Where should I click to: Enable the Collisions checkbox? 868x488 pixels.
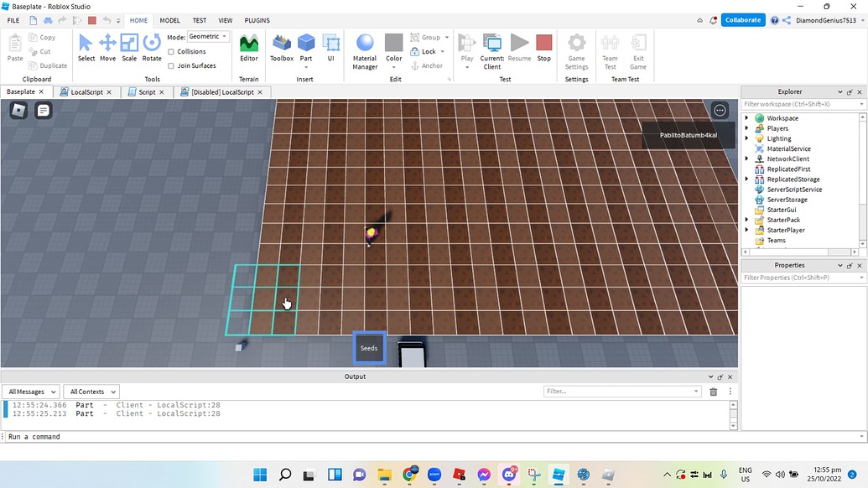171,51
